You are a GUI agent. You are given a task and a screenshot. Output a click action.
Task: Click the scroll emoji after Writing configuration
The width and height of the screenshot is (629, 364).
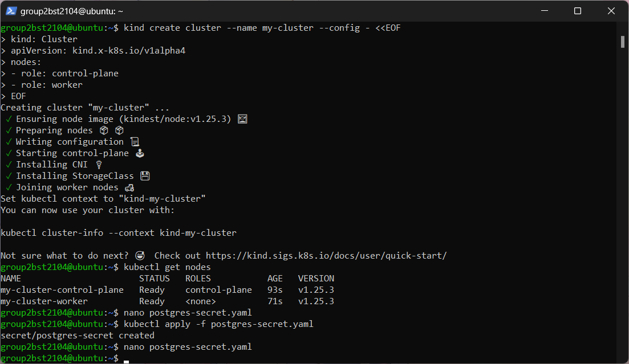[x=135, y=141]
